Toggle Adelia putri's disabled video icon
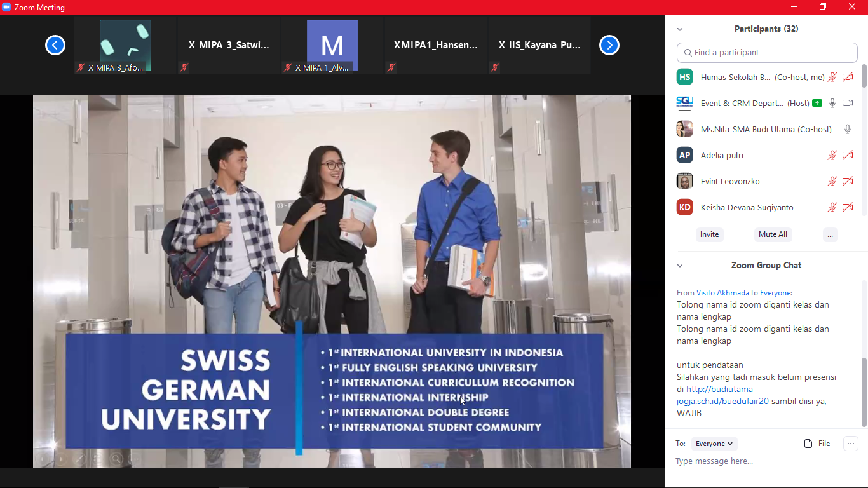 (847, 155)
